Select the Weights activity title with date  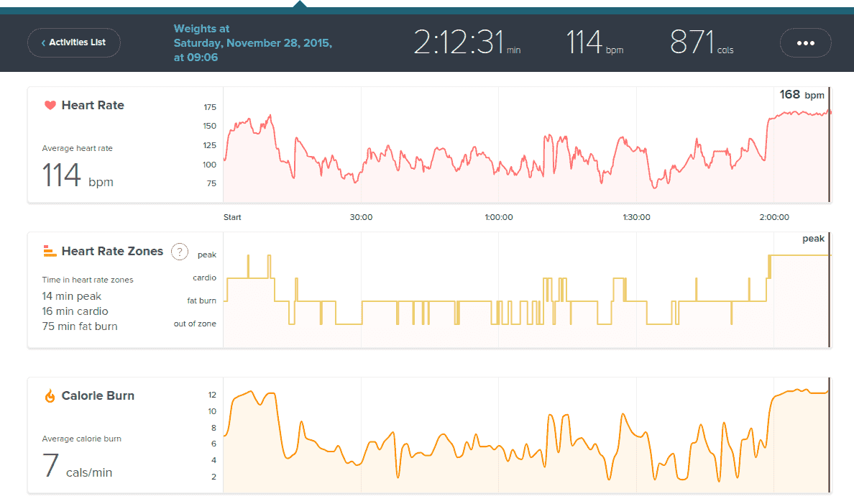coord(252,42)
